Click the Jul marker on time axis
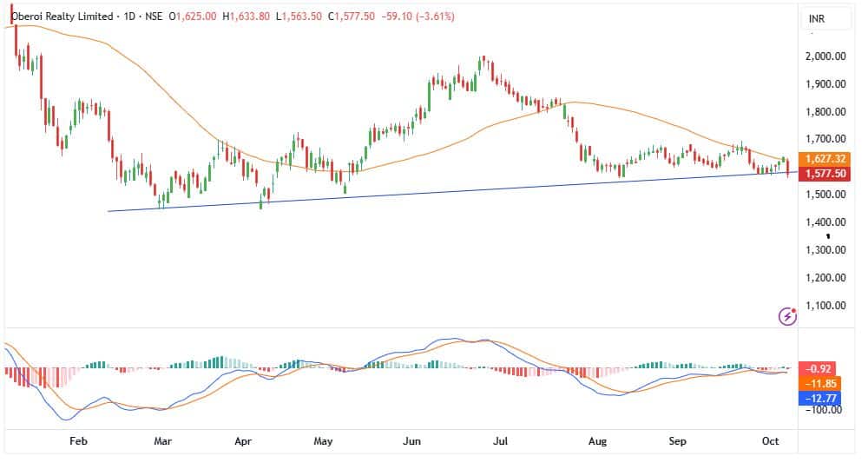 (501, 441)
